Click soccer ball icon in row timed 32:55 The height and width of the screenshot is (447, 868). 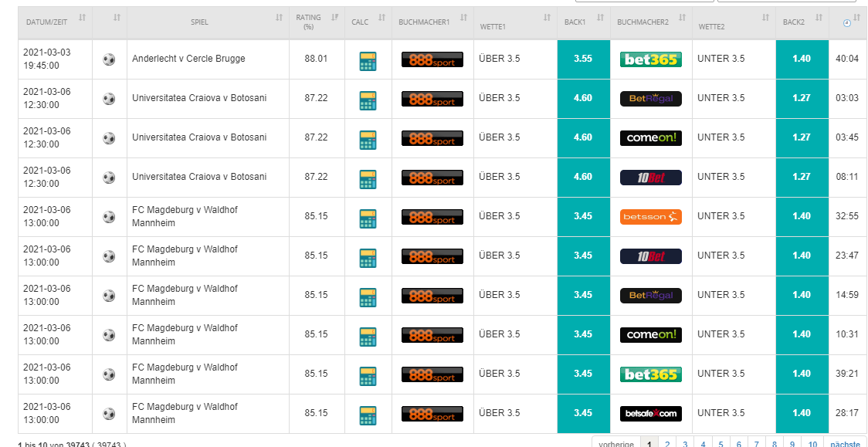click(109, 216)
